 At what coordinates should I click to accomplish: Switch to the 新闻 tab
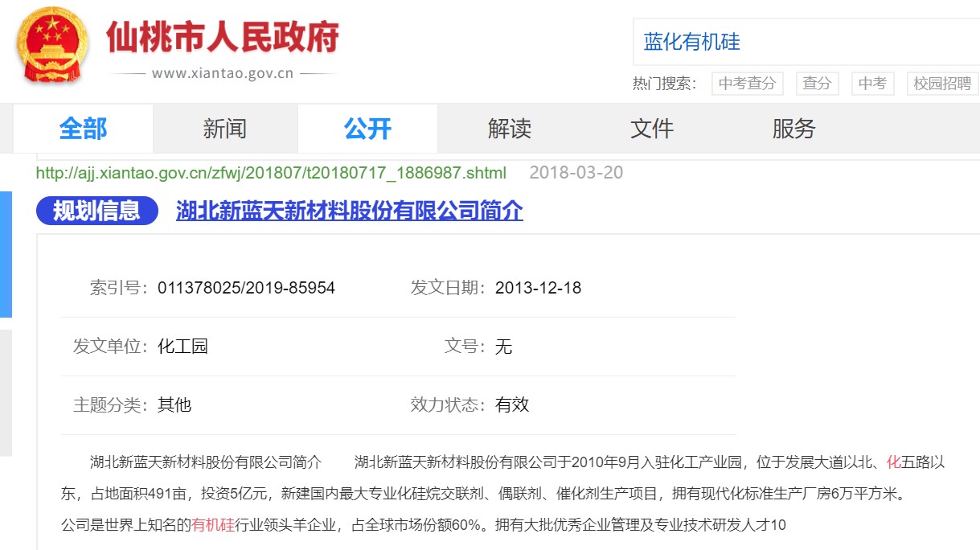(225, 129)
